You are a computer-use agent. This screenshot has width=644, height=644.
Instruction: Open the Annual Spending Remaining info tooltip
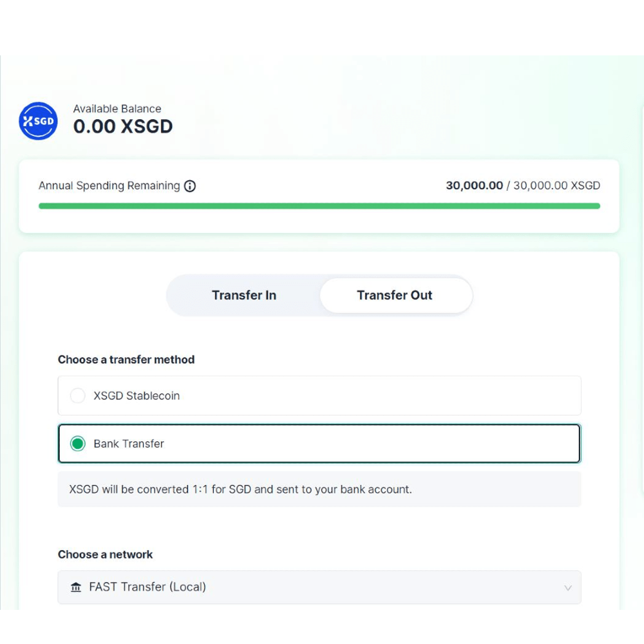point(190,185)
